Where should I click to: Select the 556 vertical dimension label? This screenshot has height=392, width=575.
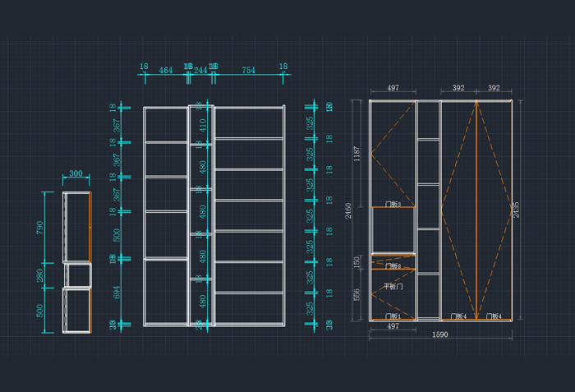pos(357,294)
